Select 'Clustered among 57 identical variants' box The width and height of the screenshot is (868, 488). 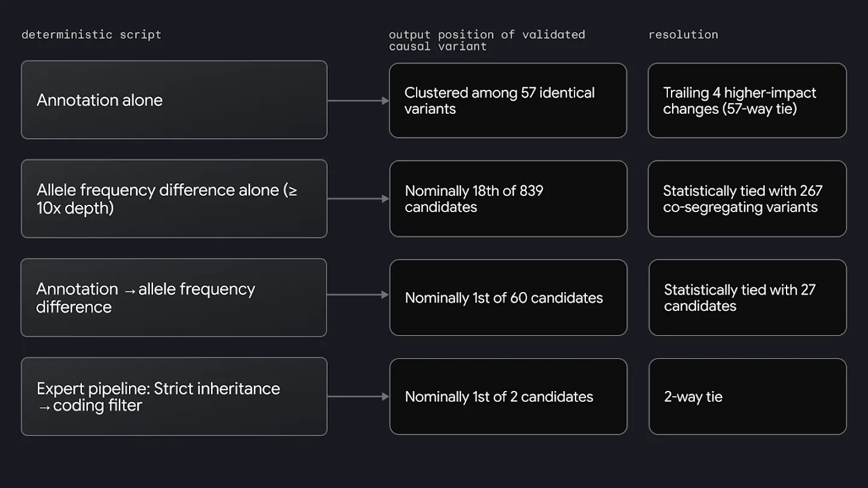[508, 101]
